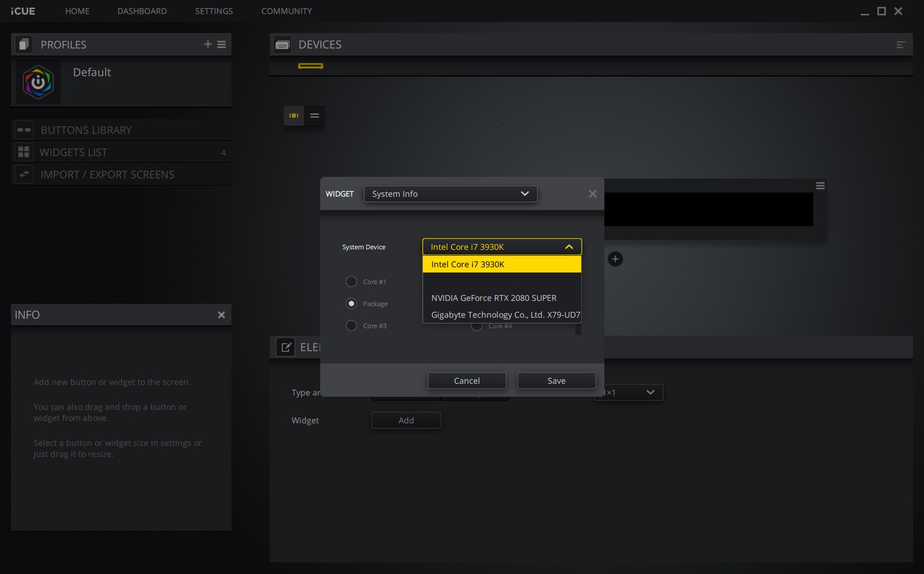This screenshot has height=574, width=924.
Task: Click Save in the Widget dialog
Action: (556, 380)
